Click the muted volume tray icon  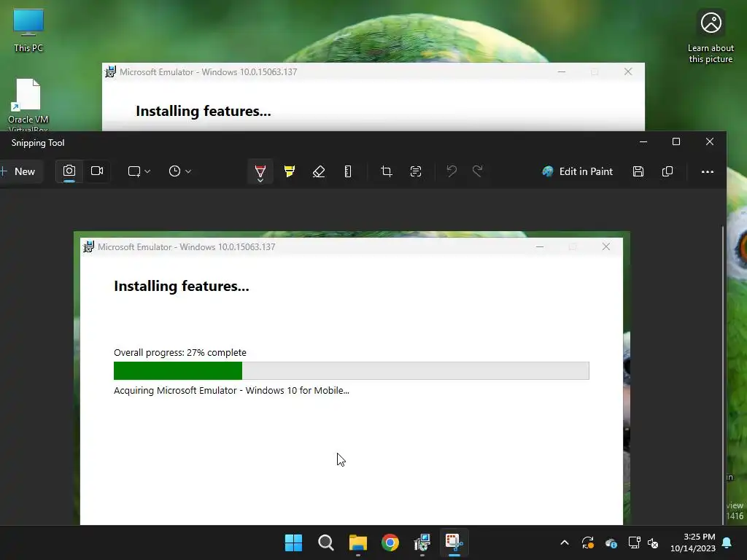653,542
